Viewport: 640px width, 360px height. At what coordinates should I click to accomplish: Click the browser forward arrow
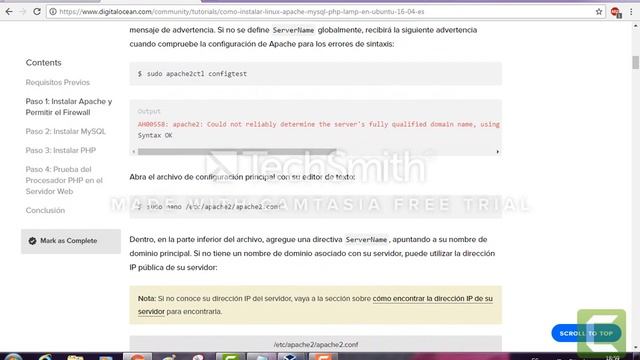pos(23,12)
